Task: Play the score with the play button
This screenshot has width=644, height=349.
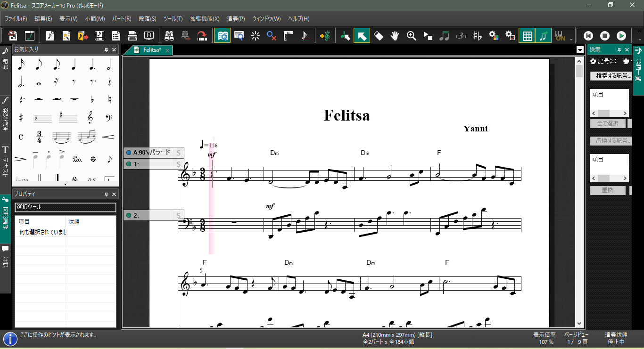Action: click(621, 36)
